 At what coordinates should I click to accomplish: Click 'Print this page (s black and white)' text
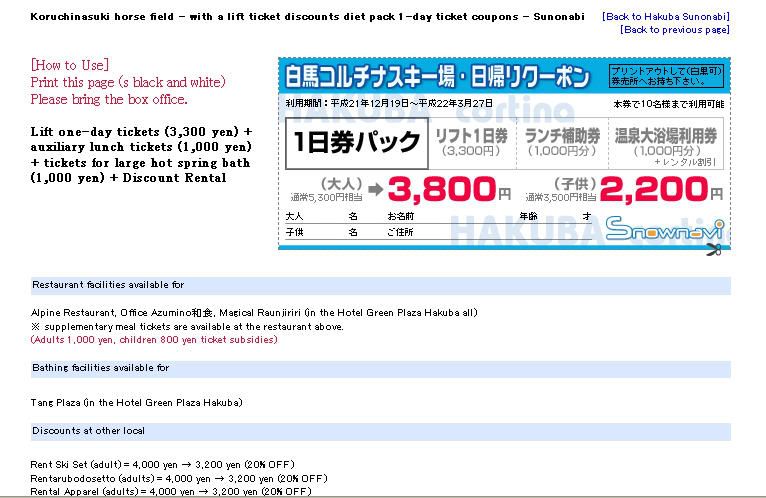point(128,82)
